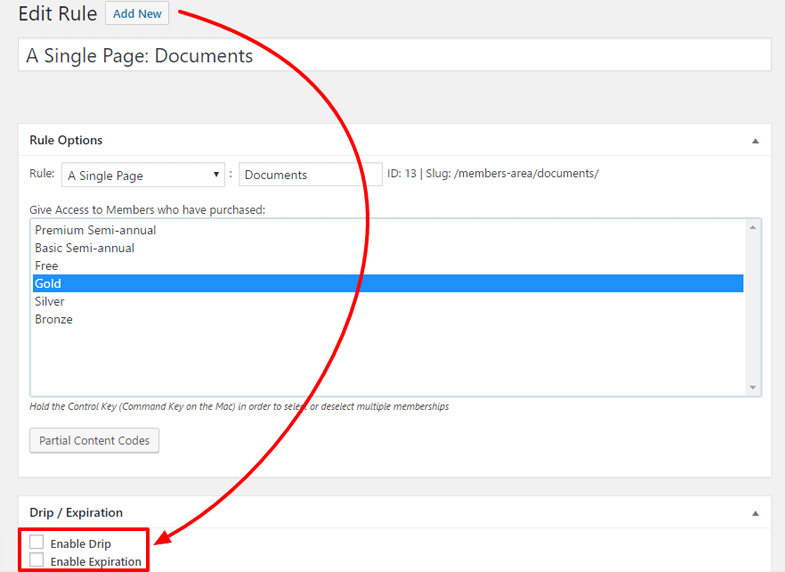Select Premium Semi-annual membership
This screenshot has height=572, width=785.
(x=95, y=230)
